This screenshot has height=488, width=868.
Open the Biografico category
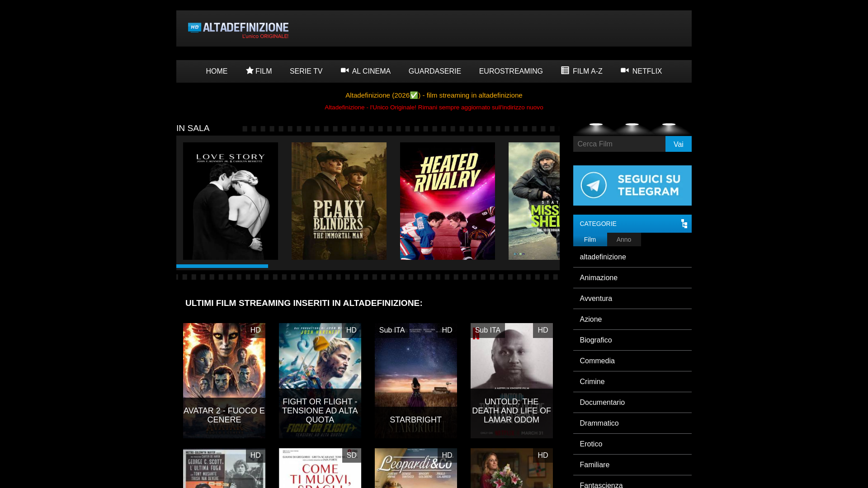click(x=632, y=340)
